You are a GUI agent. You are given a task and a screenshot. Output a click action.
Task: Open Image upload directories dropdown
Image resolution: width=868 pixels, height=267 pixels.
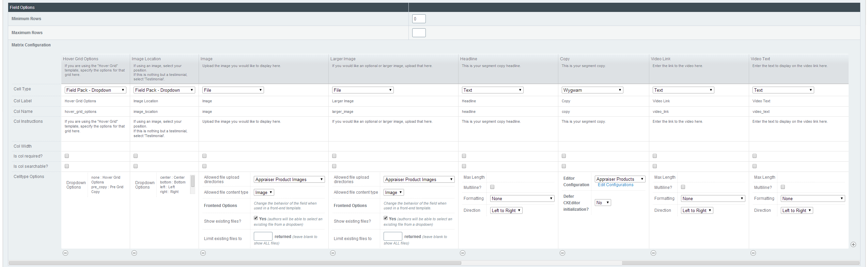[289, 179]
